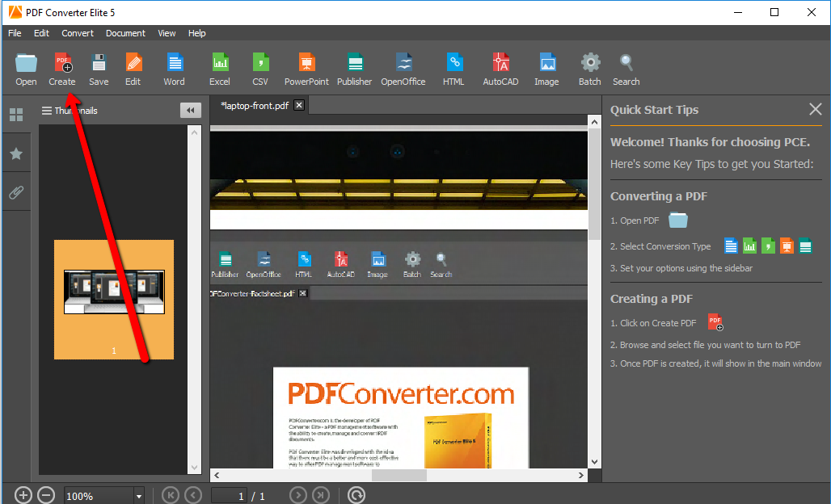Click the horizontal scrollbar left arrow

pyautogui.click(x=217, y=475)
